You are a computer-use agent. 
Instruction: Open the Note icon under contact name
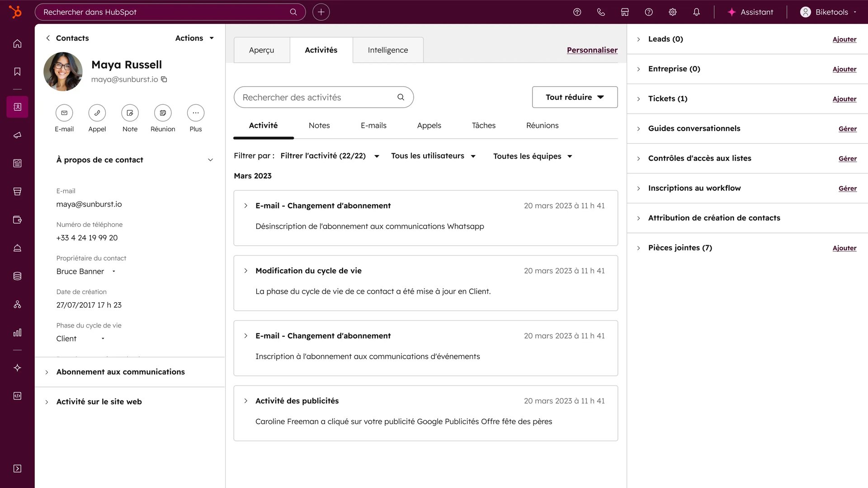pos(130,113)
